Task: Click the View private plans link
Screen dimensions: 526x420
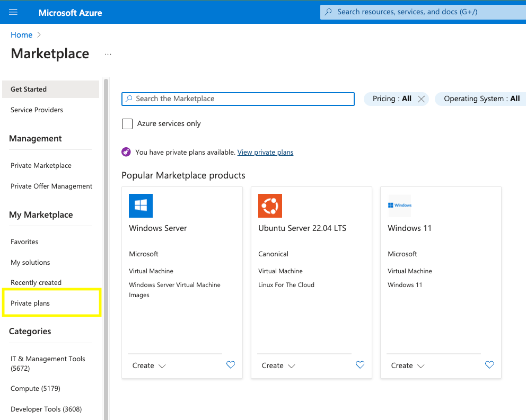Action: click(x=265, y=152)
